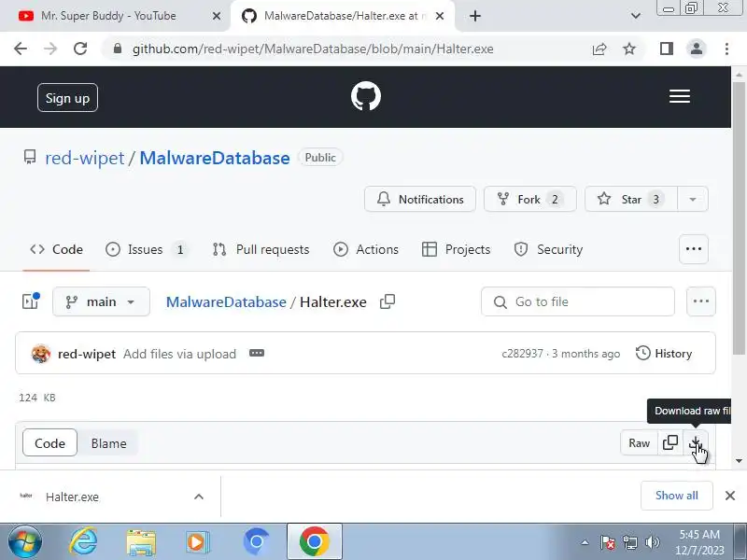This screenshot has height=560, width=747.
Task: Open Windows Media Player from taskbar
Action: pyautogui.click(x=197, y=542)
